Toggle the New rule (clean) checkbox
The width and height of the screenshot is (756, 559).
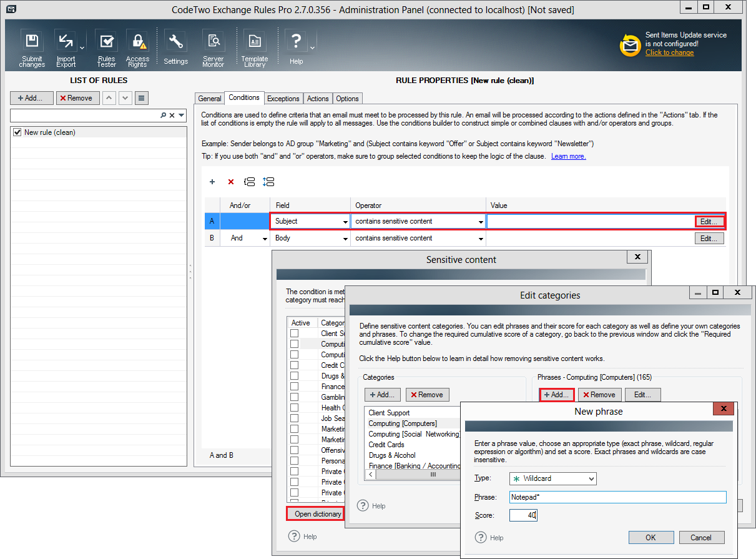[17, 132]
